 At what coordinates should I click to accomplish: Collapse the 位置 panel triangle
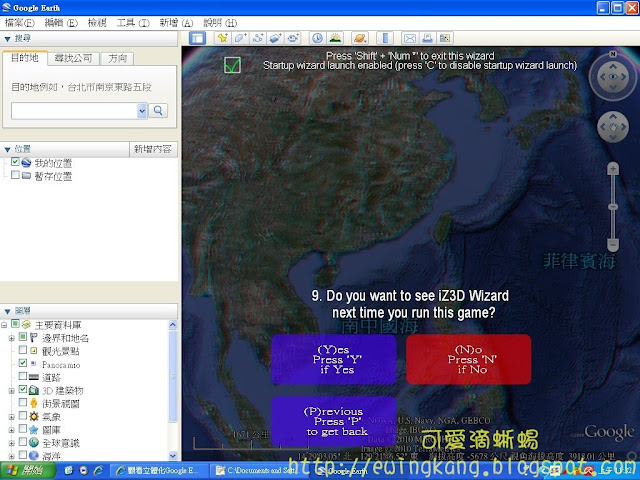[7, 150]
